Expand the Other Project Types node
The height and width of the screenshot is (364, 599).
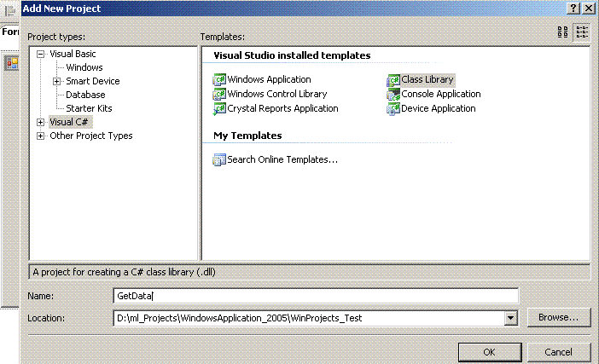tap(40, 136)
